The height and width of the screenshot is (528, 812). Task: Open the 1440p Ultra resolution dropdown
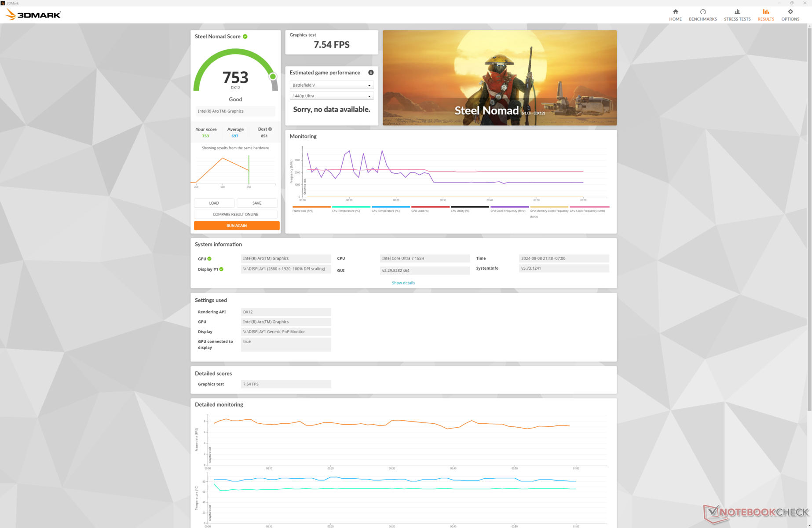coord(331,96)
